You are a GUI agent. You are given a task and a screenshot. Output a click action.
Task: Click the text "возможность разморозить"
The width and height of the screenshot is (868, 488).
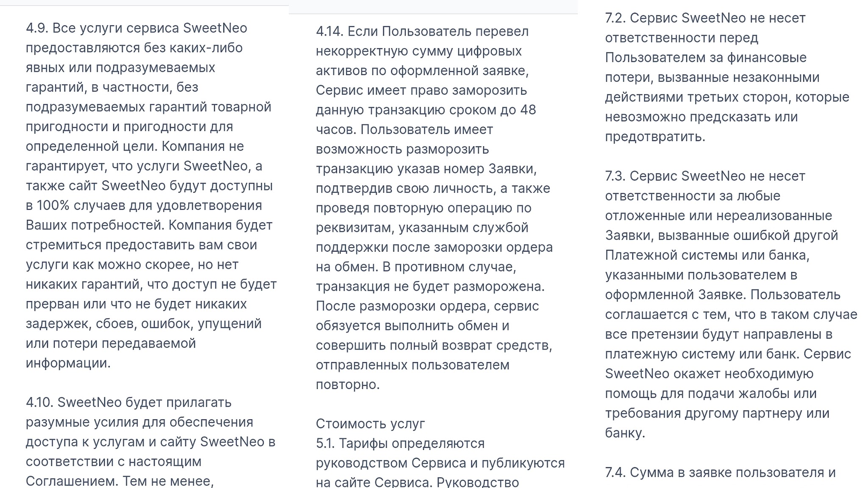pyautogui.click(x=403, y=150)
